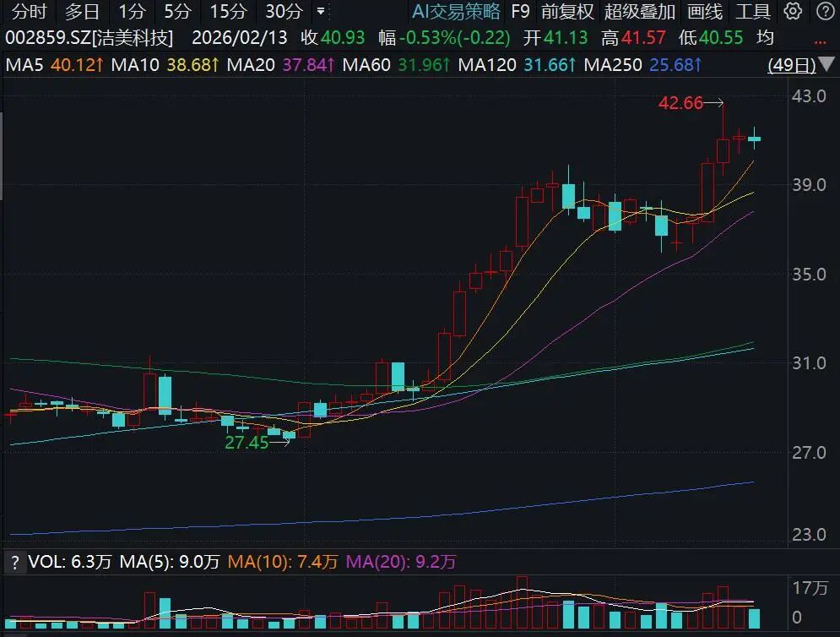
Task: Switch to the 分时 intraday tab
Action: 30,12
